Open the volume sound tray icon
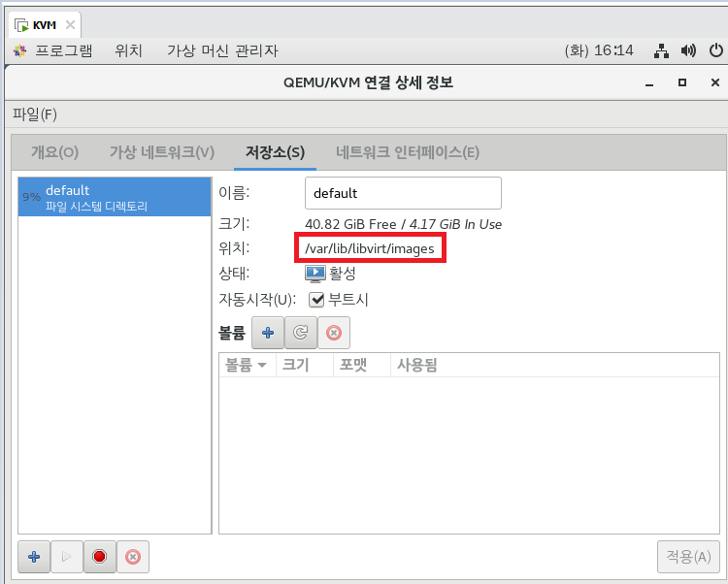 (688, 50)
